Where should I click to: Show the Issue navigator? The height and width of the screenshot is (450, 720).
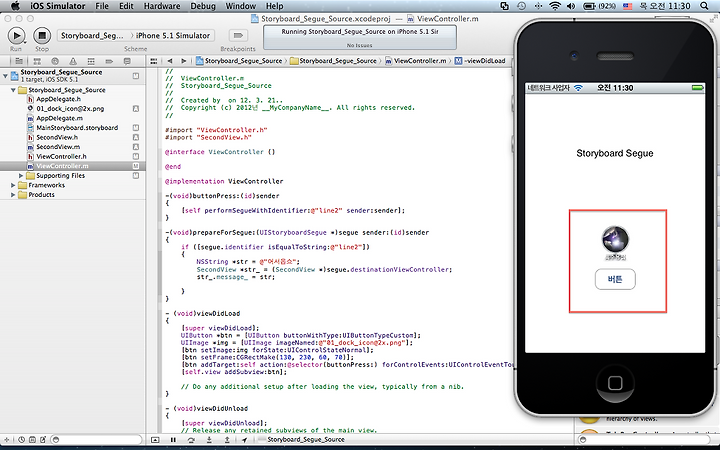[73, 61]
